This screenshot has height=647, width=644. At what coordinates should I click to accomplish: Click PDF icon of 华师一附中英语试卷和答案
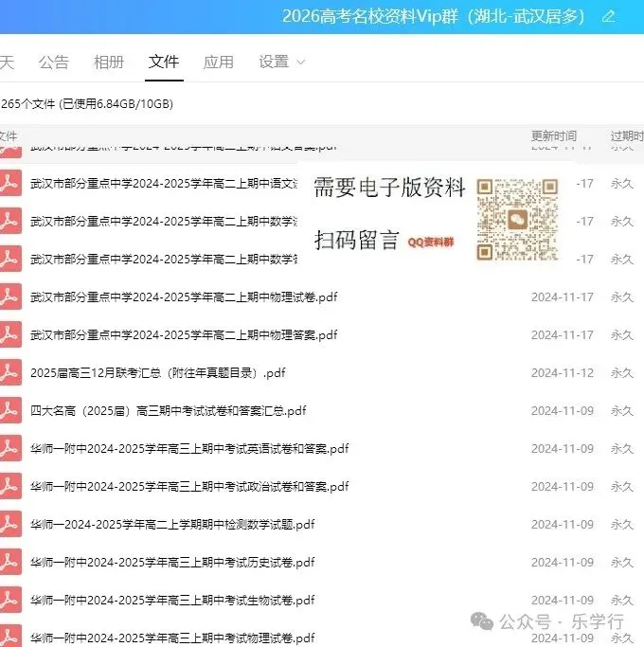9,448
